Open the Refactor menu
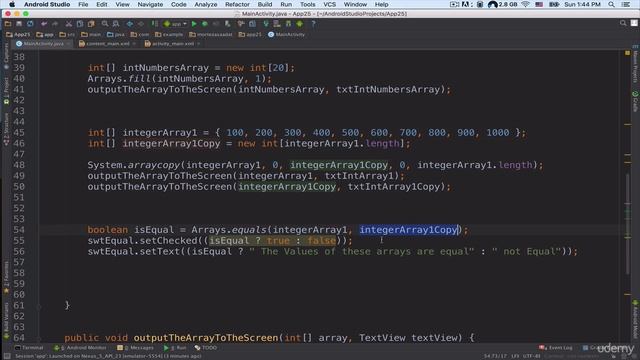The width and height of the screenshot is (640, 360). pyautogui.click(x=237, y=4)
